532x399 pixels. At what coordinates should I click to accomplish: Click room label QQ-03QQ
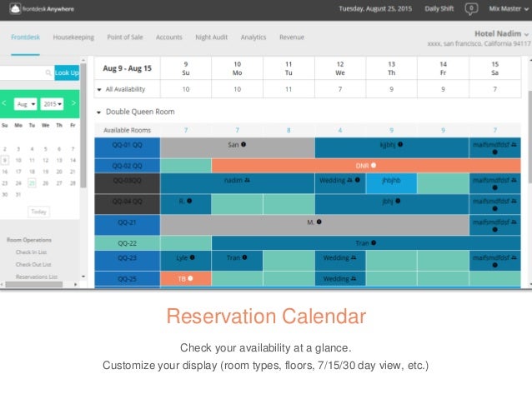pos(128,183)
